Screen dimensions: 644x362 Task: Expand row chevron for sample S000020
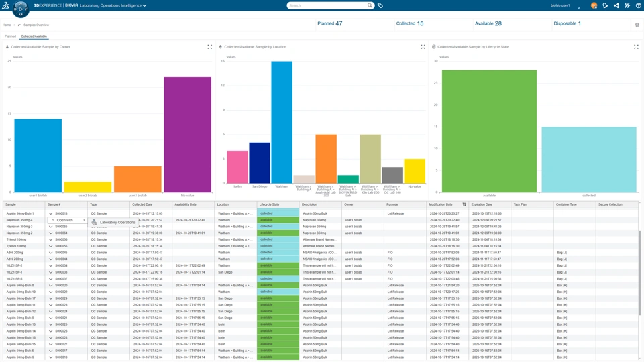pyautogui.click(x=50, y=286)
